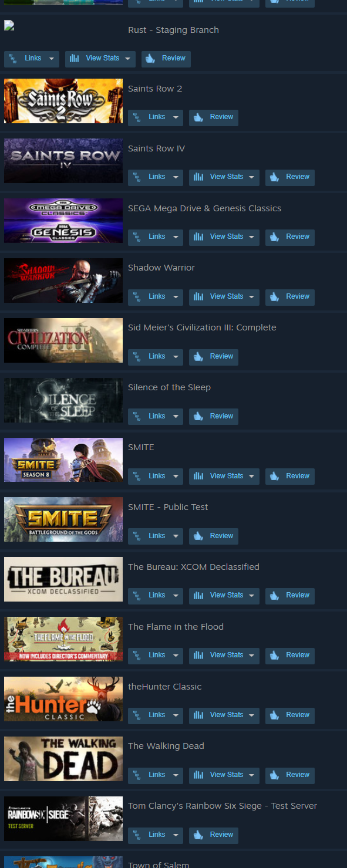Screen dimensions: 347x868
Task: Click the SEGA Mega Drive & Genesis Classics banner
Action: (63, 221)
